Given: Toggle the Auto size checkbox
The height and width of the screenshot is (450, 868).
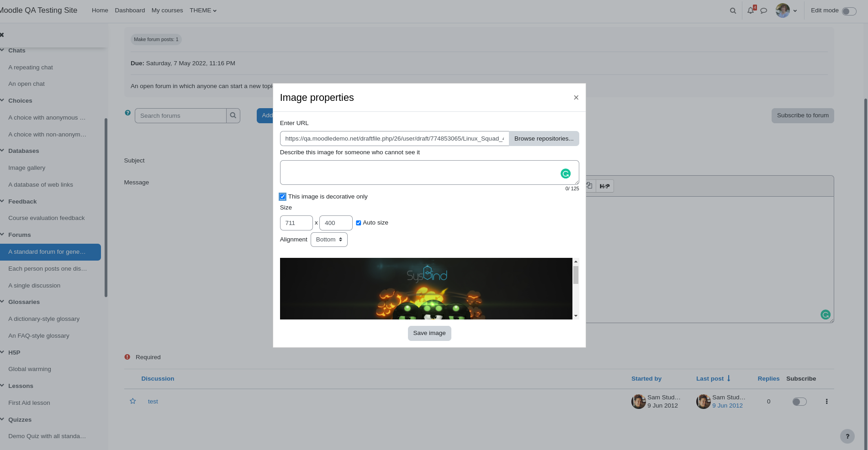Looking at the screenshot, I should click(359, 223).
